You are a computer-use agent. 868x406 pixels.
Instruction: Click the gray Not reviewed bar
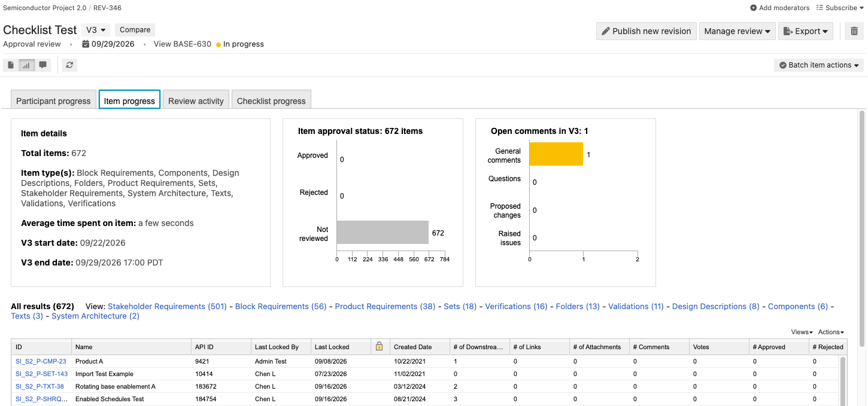[x=383, y=233]
